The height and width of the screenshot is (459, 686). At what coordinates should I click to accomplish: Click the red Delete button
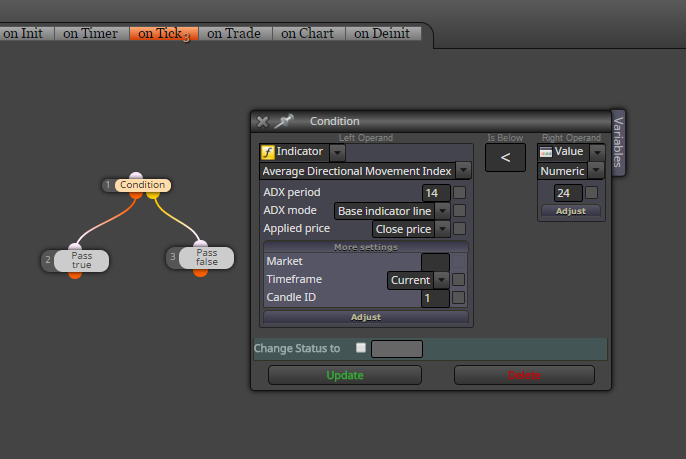pyautogui.click(x=524, y=375)
